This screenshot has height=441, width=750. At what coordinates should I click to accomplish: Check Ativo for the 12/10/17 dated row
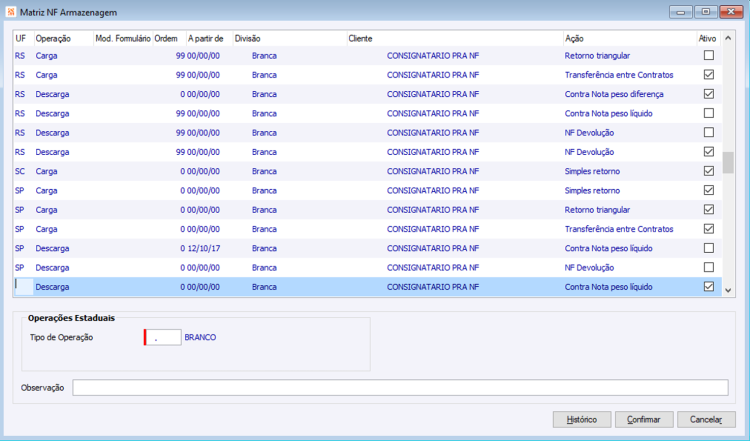point(708,248)
